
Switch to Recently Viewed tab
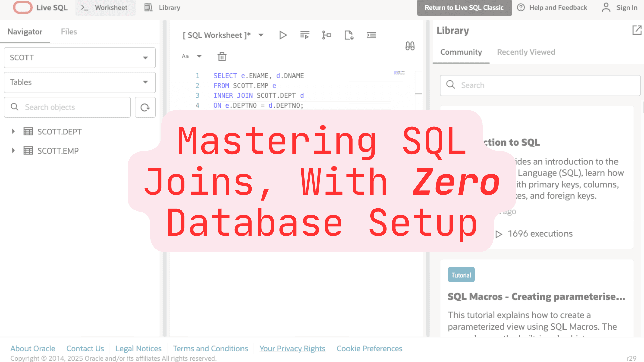coord(526,52)
